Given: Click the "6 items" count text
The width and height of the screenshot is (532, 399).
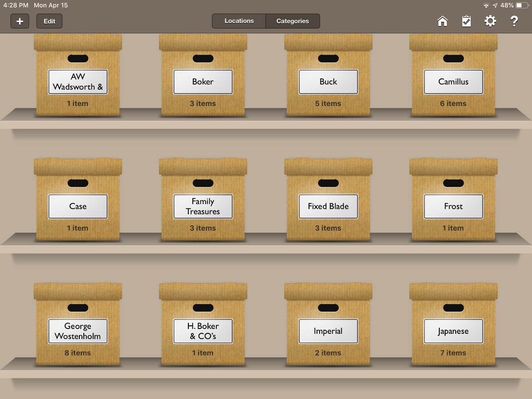Looking at the screenshot, I should coord(453,103).
